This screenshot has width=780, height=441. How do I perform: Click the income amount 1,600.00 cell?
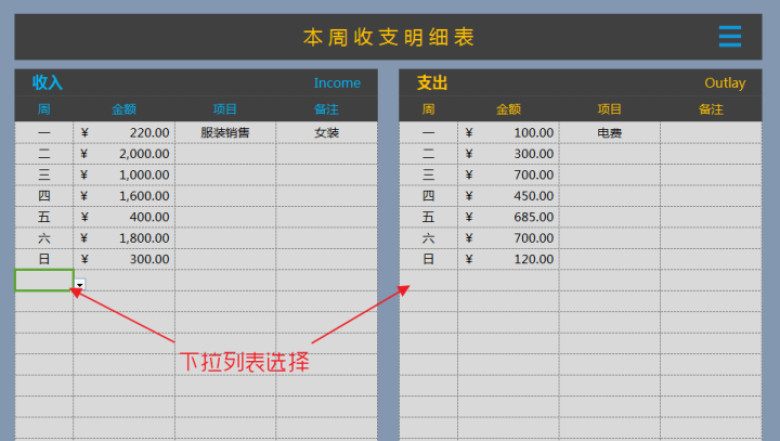tap(124, 196)
